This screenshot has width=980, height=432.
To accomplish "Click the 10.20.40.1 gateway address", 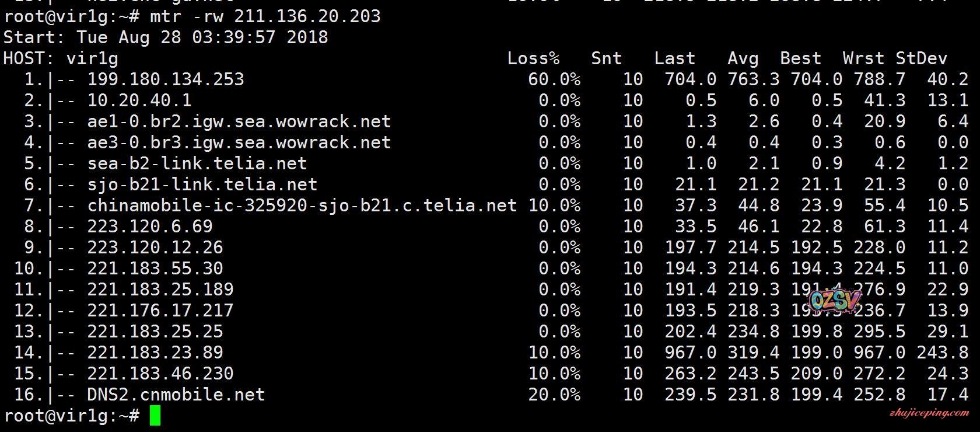I will point(139,100).
